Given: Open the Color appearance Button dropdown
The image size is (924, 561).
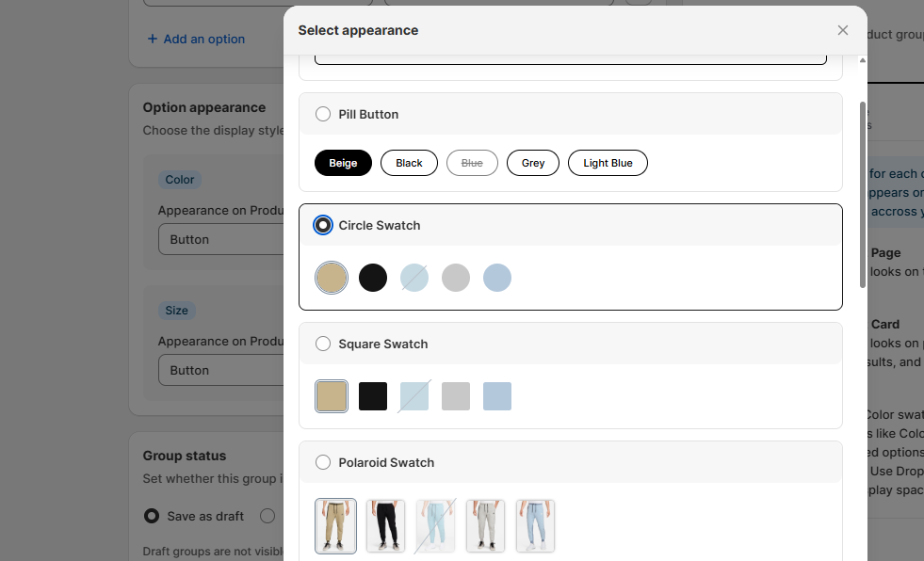Looking at the screenshot, I should tap(221, 240).
